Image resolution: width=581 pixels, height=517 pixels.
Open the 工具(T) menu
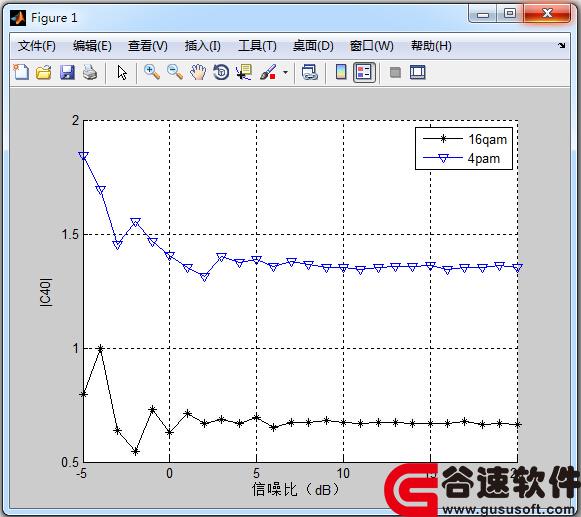pyautogui.click(x=257, y=46)
